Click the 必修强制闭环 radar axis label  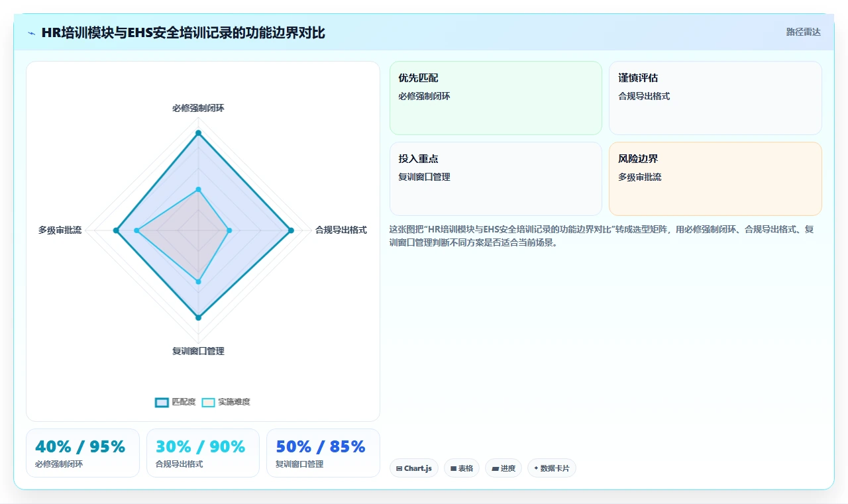198,108
